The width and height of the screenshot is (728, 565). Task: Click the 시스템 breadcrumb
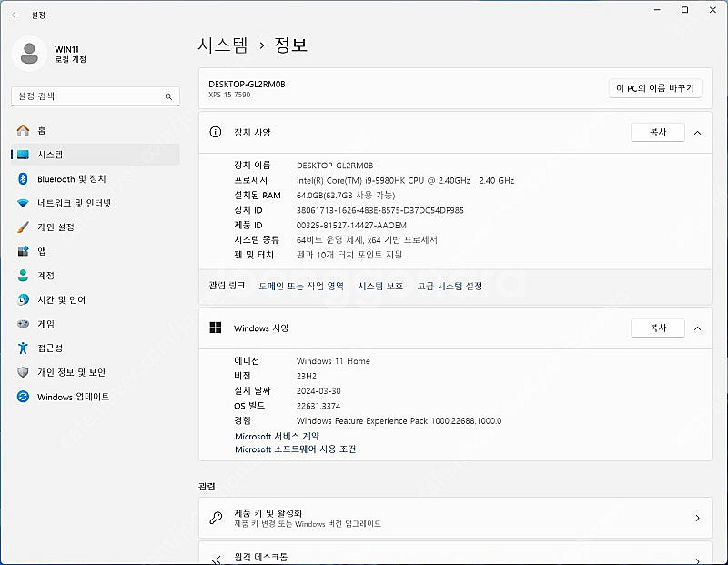coord(223,45)
